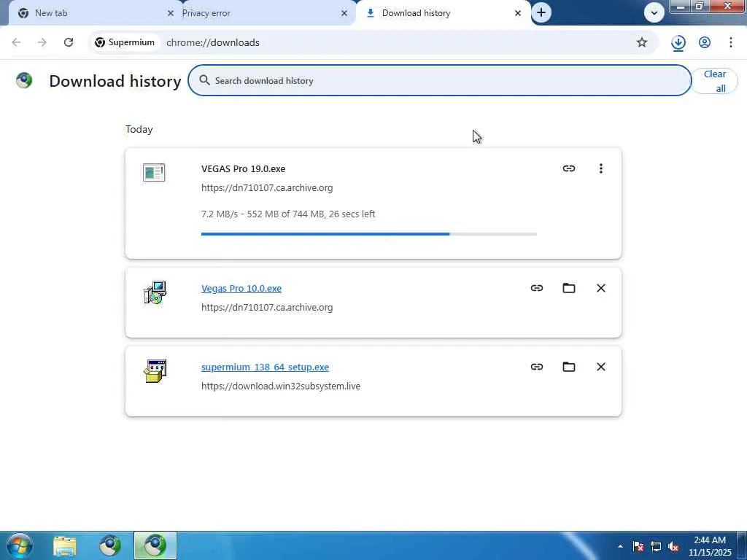The width and height of the screenshot is (747, 560).
Task: Go forward to next page
Action: [x=42, y=42]
